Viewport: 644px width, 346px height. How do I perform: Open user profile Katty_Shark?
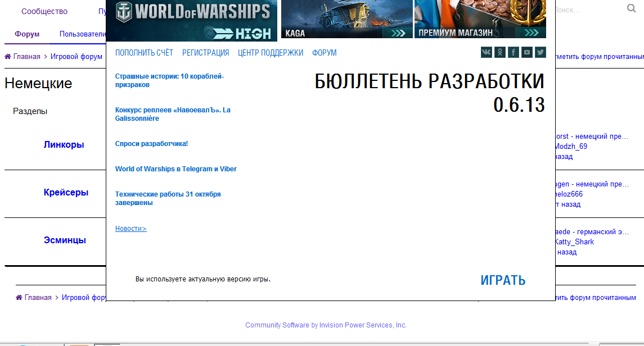tap(575, 242)
